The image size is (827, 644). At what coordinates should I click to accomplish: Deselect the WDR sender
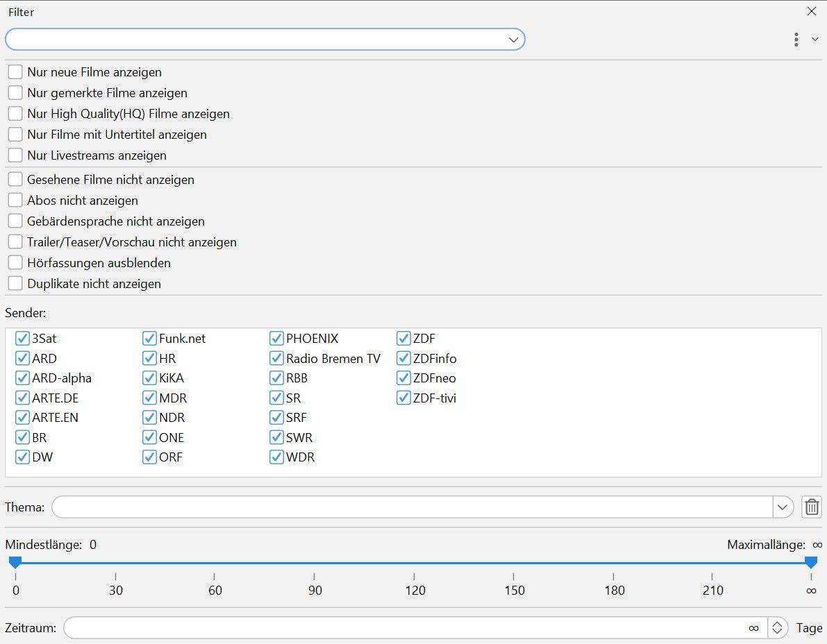[276, 457]
